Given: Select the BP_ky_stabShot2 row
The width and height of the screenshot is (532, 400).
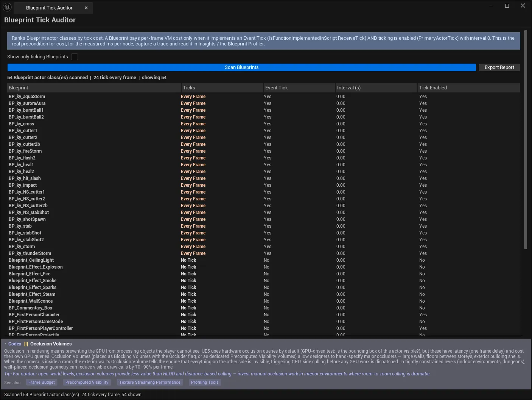Looking at the screenshot, I should [263, 240].
